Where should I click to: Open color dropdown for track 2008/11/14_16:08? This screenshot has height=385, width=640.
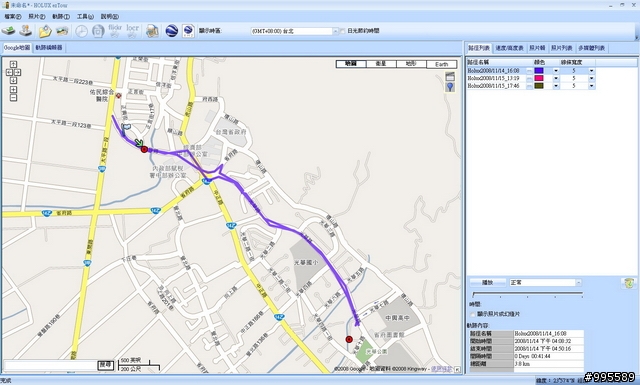tap(556, 71)
